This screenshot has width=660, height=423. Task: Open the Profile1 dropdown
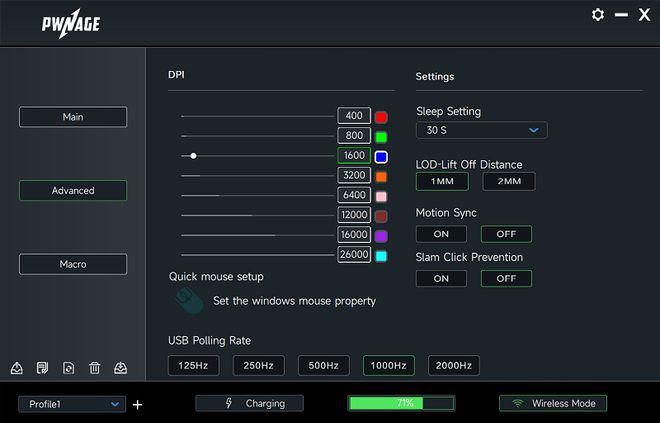point(72,404)
